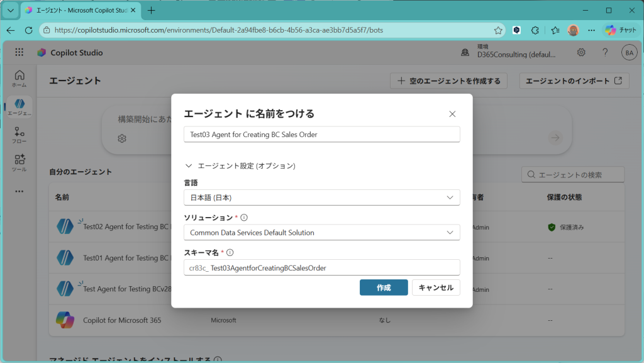Open the ソリューション dropdown
Viewport: 644px width, 363px height.
click(321, 233)
